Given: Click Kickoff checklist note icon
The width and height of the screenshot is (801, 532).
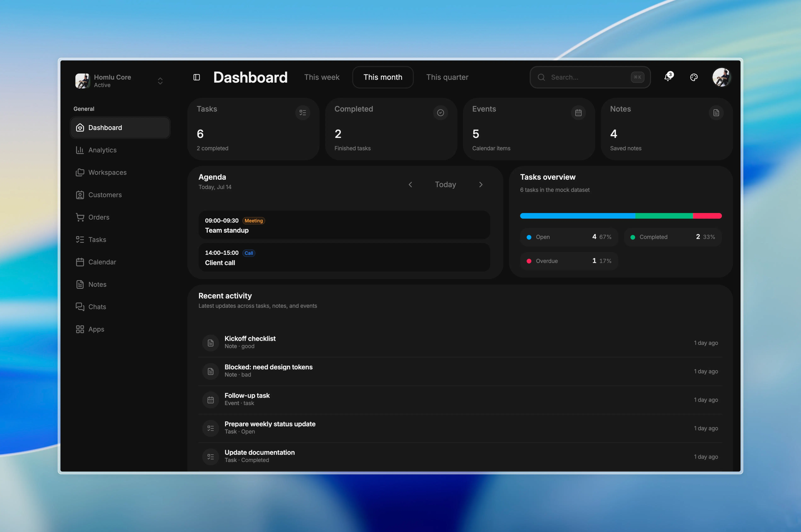Looking at the screenshot, I should pyautogui.click(x=210, y=343).
